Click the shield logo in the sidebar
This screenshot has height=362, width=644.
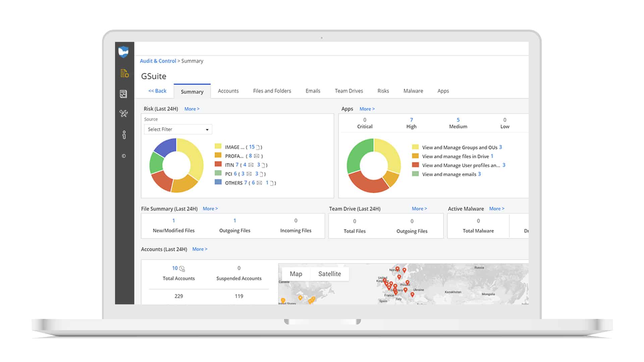123,52
